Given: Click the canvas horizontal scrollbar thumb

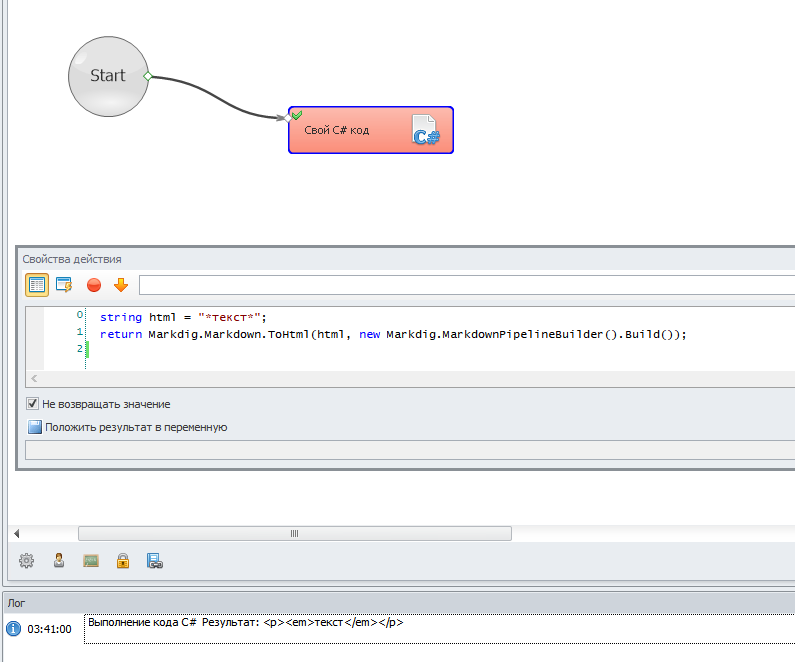Looking at the screenshot, I should tap(294, 534).
